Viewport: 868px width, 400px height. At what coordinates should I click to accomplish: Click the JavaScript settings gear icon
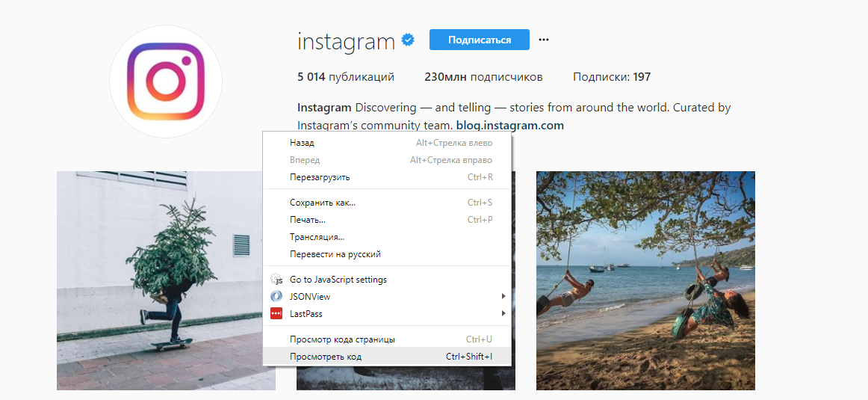click(x=276, y=279)
